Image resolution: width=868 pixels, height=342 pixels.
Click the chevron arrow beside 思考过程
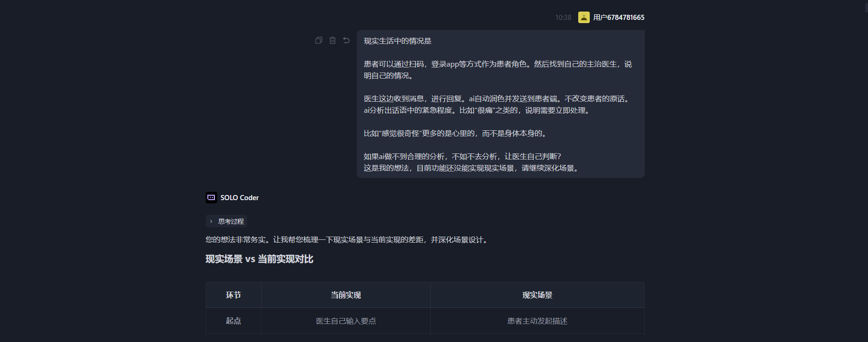(211, 221)
